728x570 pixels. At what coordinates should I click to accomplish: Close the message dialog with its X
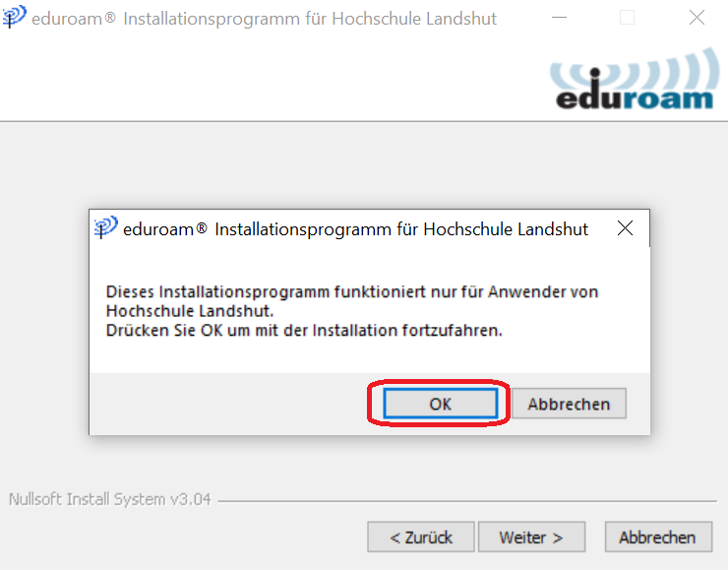(625, 228)
